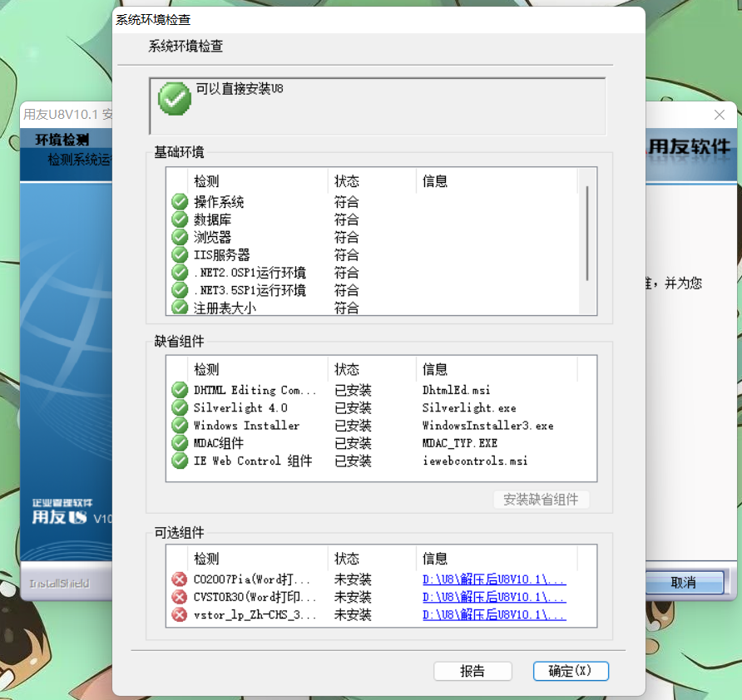Click the green check icon for .NET3.5SP1运行环境

pos(180,290)
